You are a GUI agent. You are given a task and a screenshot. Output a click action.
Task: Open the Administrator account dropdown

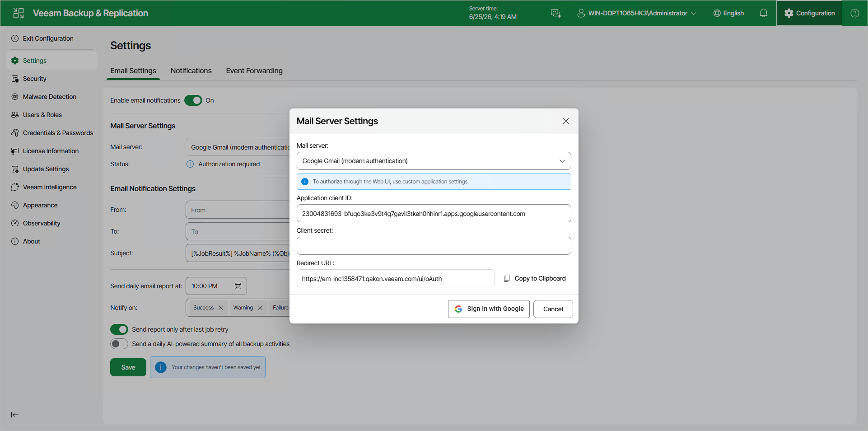[637, 13]
